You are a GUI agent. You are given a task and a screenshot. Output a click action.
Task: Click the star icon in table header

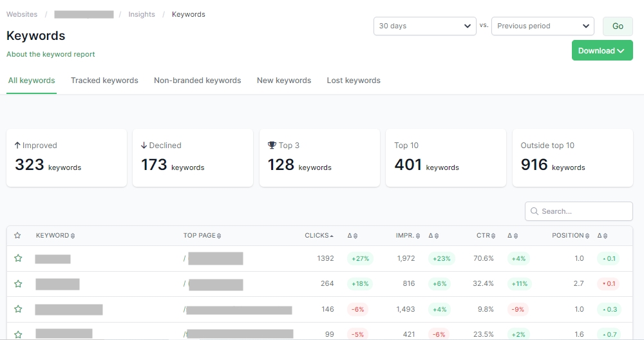(17, 235)
